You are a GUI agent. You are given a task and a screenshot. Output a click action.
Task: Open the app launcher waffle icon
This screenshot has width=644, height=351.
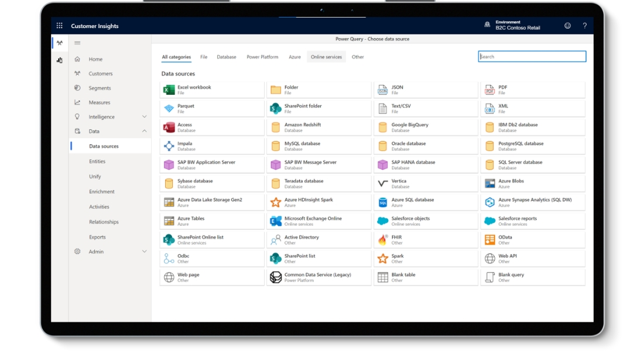59,26
